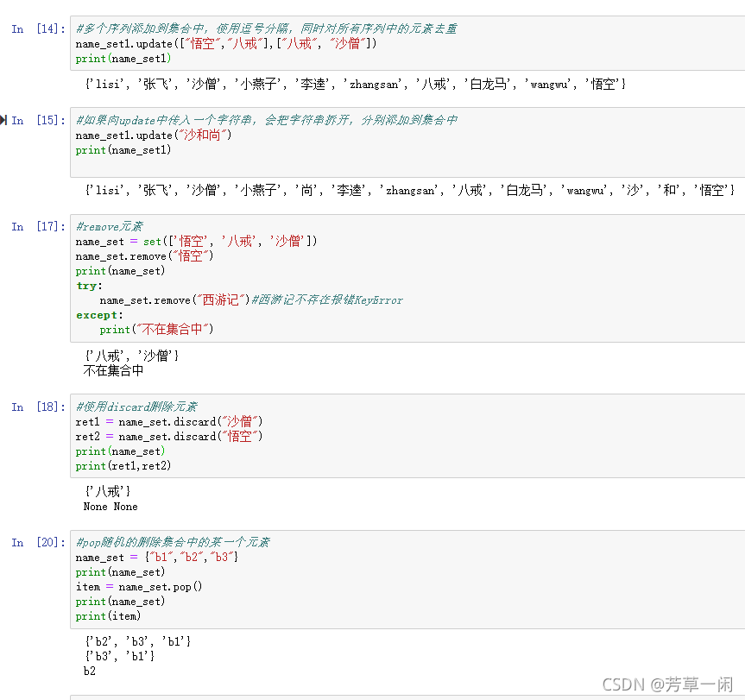Click print(name_set1) in cell 14
The height and width of the screenshot is (700, 745).
point(123,59)
